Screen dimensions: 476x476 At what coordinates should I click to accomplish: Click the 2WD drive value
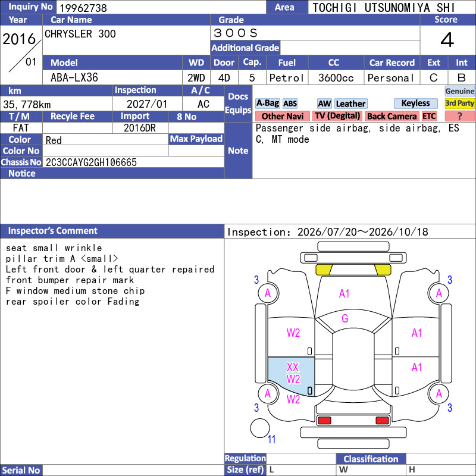tap(196, 78)
